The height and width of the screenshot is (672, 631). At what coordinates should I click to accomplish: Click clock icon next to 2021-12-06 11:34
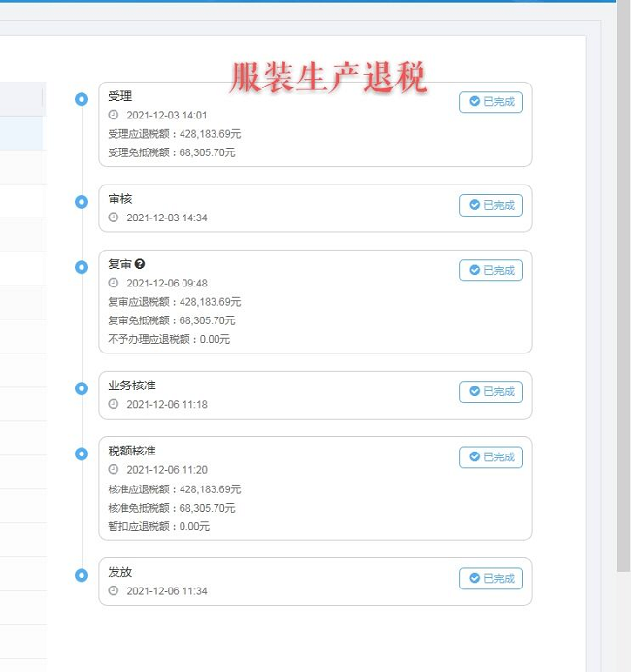113,590
